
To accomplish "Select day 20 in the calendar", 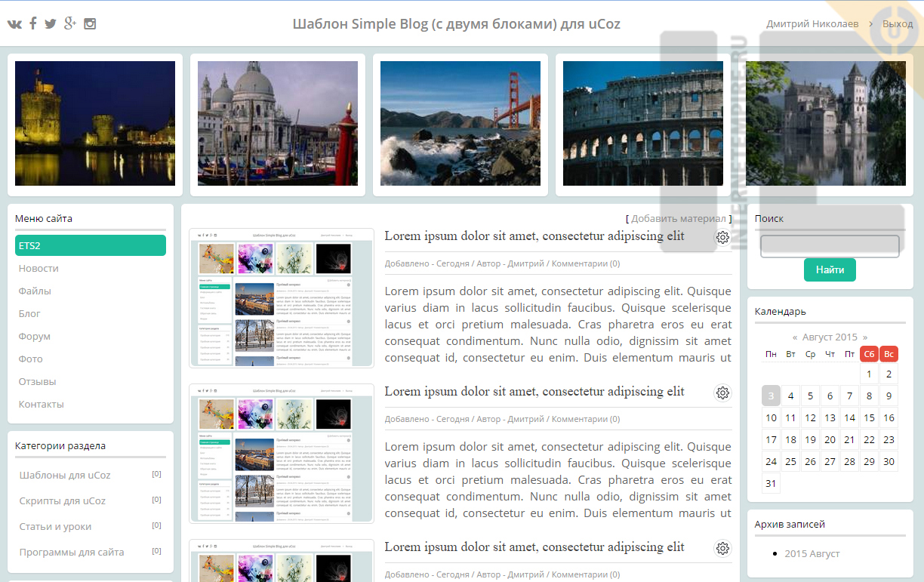I will coord(830,439).
